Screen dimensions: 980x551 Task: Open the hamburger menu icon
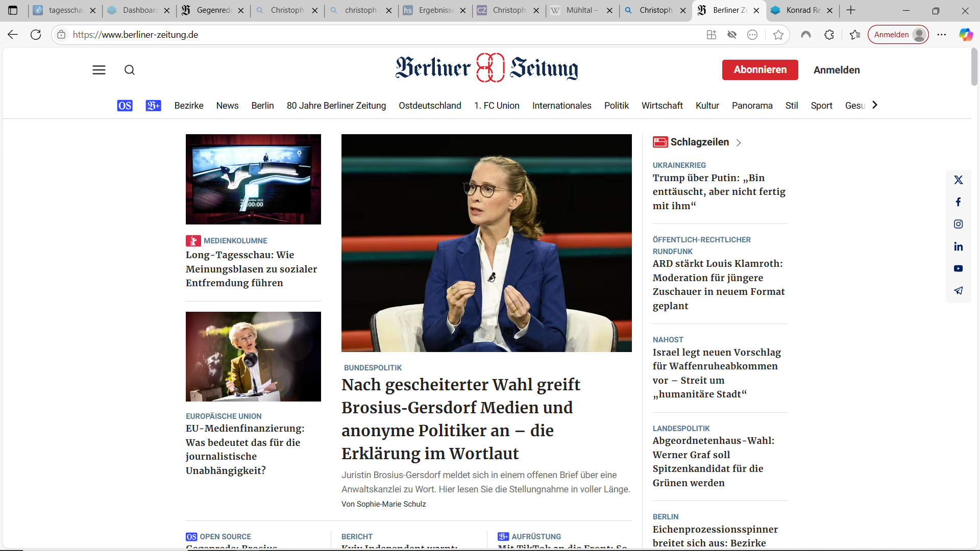pos(99,70)
